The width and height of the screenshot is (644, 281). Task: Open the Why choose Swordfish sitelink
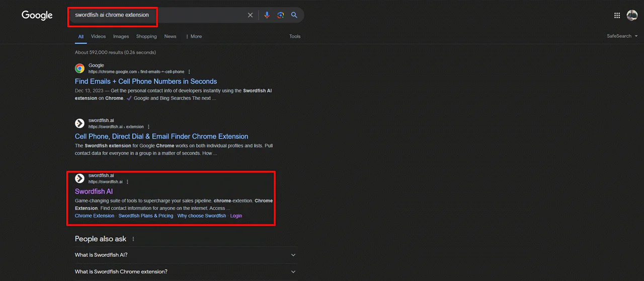(x=202, y=216)
